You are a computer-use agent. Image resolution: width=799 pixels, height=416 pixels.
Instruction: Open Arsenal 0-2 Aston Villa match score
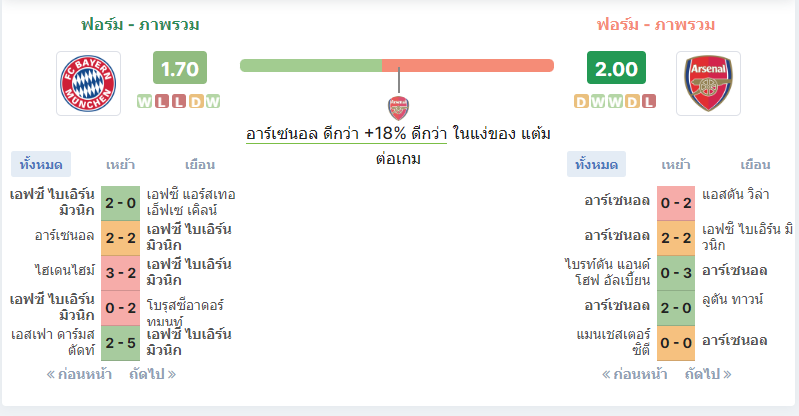coord(676,203)
